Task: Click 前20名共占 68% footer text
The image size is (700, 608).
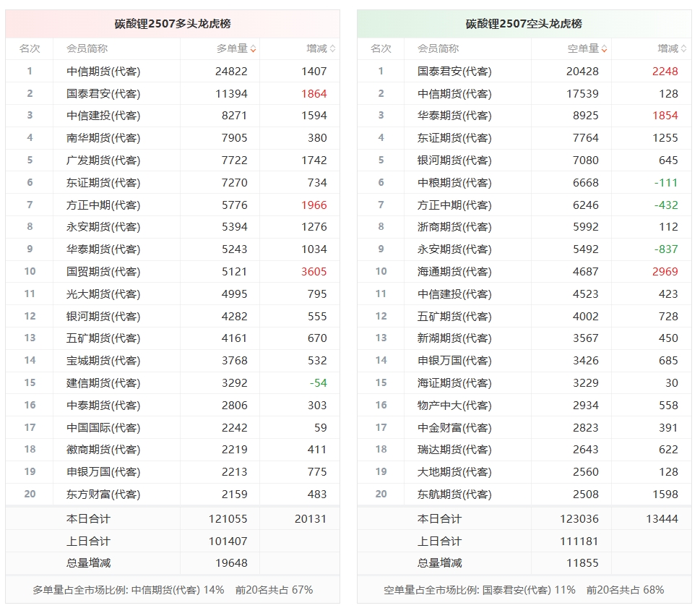Action: click(x=626, y=590)
